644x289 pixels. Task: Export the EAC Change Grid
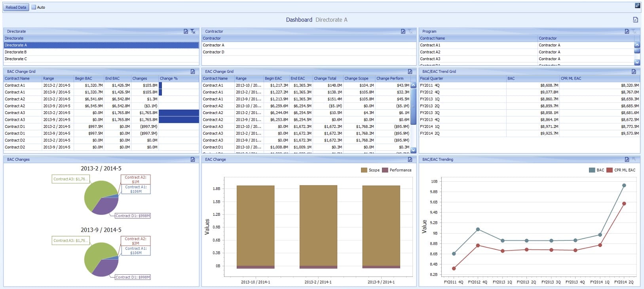pos(410,72)
